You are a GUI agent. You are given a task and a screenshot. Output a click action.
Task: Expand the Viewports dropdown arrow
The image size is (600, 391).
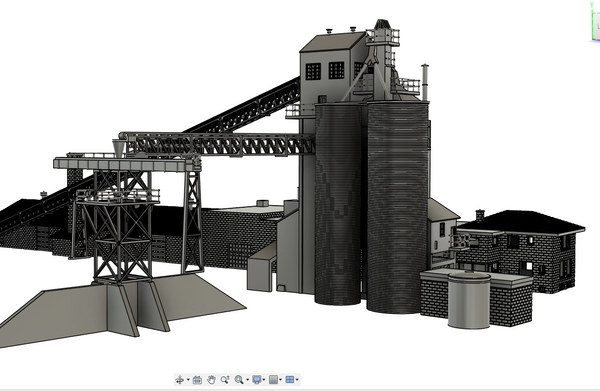[x=297, y=380]
